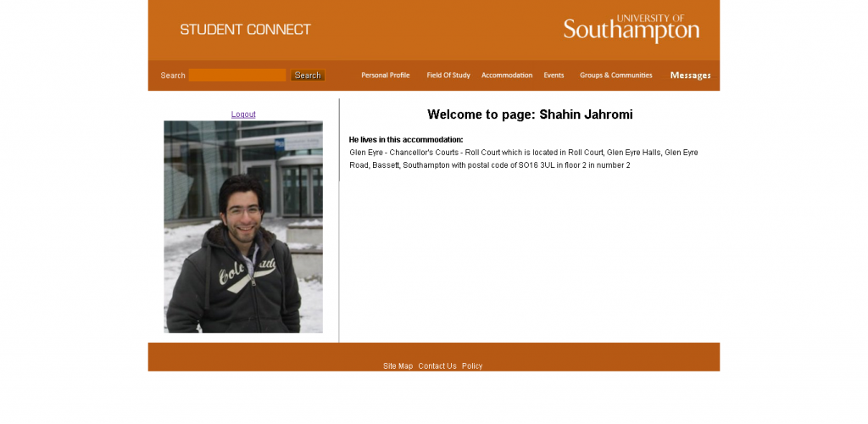
Task: Click the 'He lives in this accommodation' label
Action: pyautogui.click(x=406, y=139)
